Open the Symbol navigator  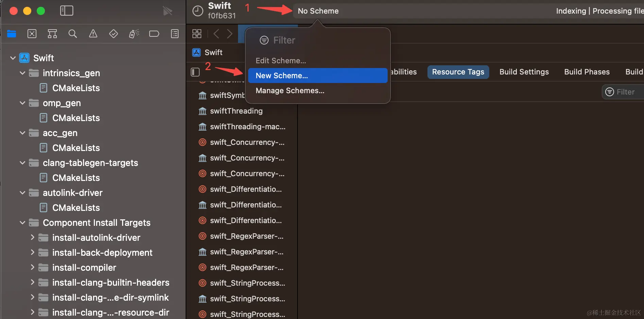pos(52,34)
